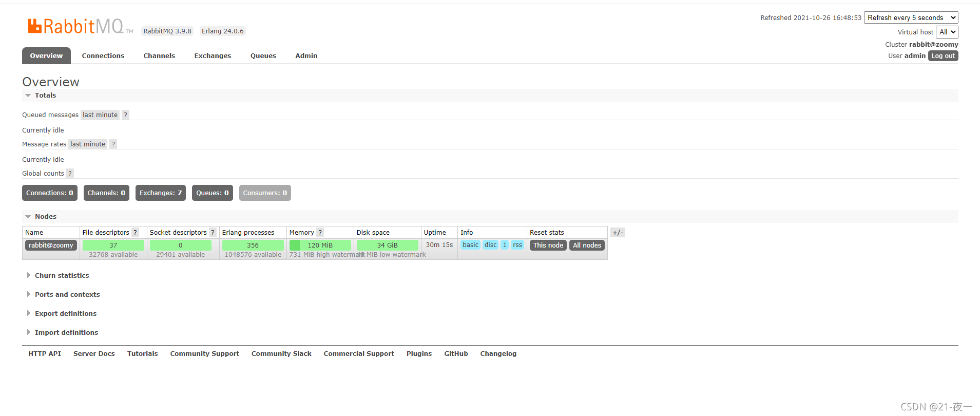Image resolution: width=980 pixels, height=416 pixels.
Task: Click the Refreshed 2021-10-26 timestamp text
Action: (811, 18)
